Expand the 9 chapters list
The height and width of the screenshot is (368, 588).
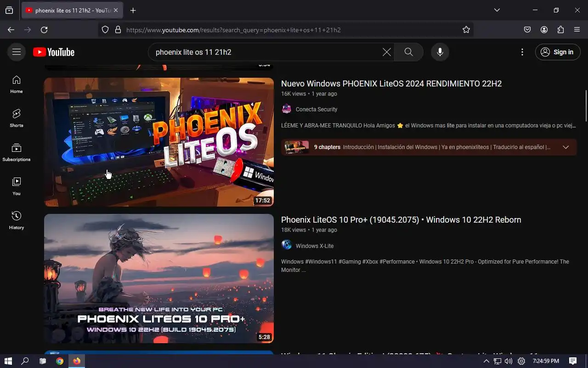tap(566, 147)
